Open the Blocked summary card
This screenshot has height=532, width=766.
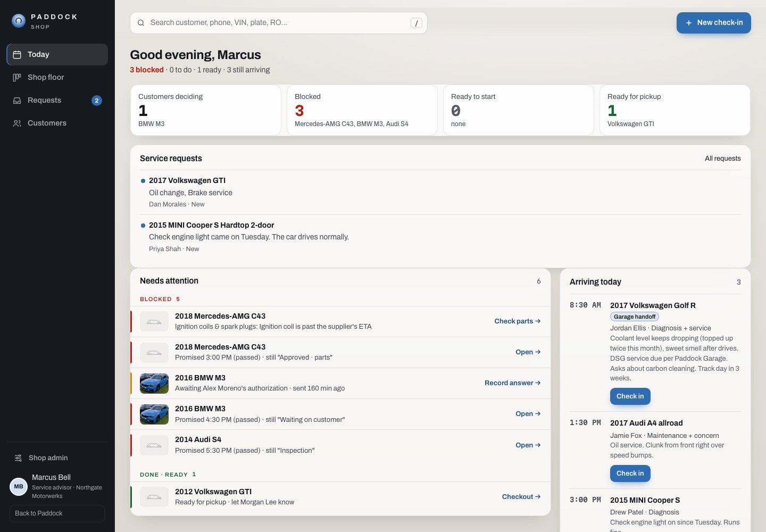(x=362, y=110)
